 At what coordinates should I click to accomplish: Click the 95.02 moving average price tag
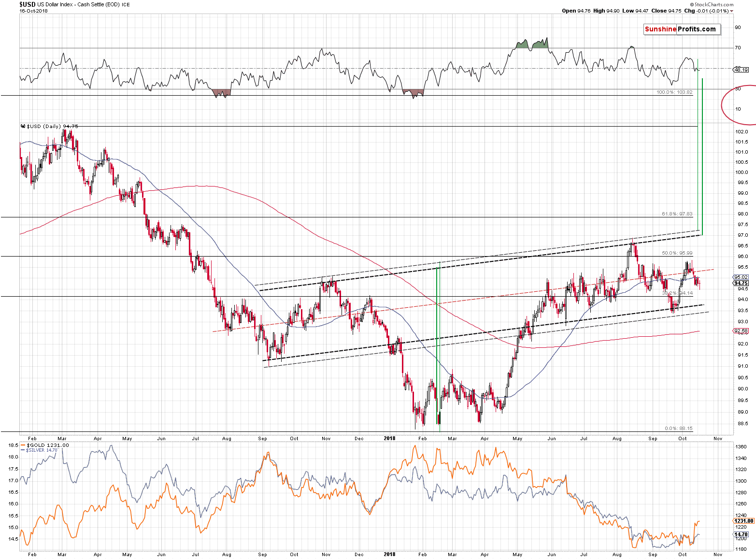pyautogui.click(x=741, y=277)
